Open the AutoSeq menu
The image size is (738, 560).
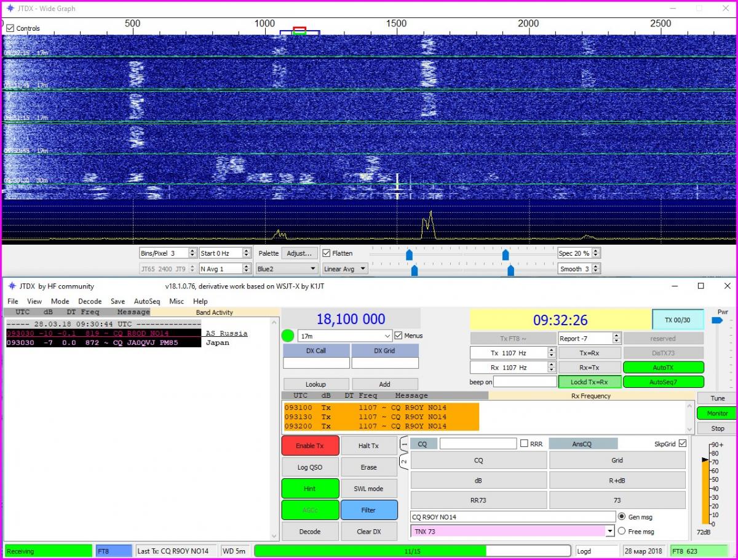pyautogui.click(x=146, y=301)
